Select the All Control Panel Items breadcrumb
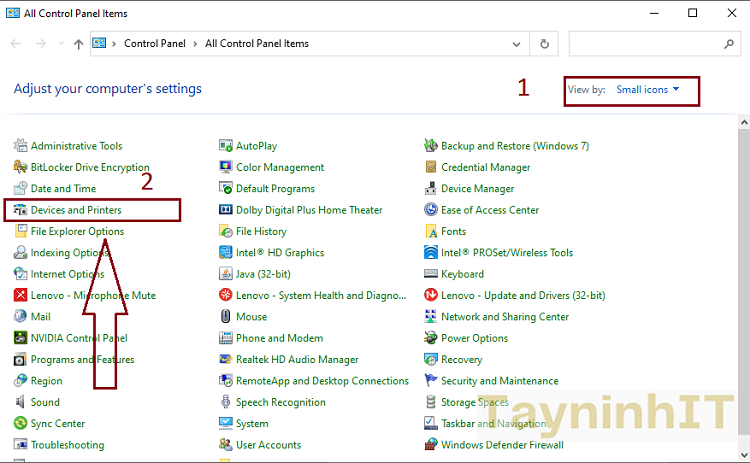 257,44
